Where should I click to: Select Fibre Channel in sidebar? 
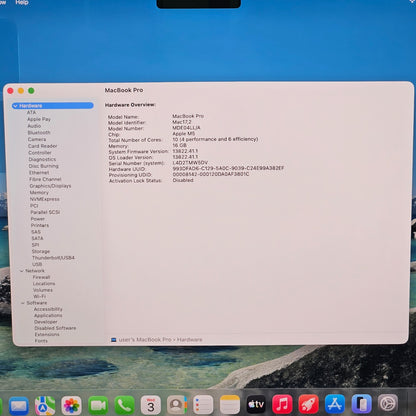(x=45, y=179)
